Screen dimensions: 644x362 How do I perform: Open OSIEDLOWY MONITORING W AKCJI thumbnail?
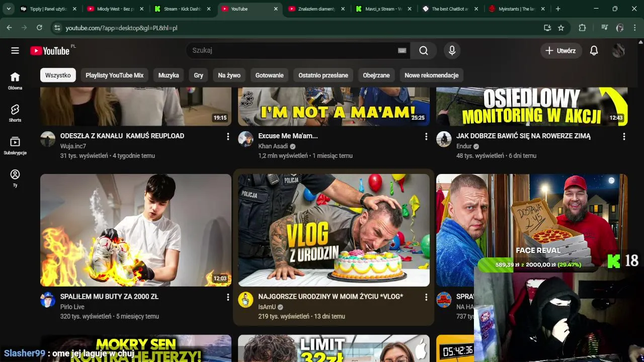532,107
